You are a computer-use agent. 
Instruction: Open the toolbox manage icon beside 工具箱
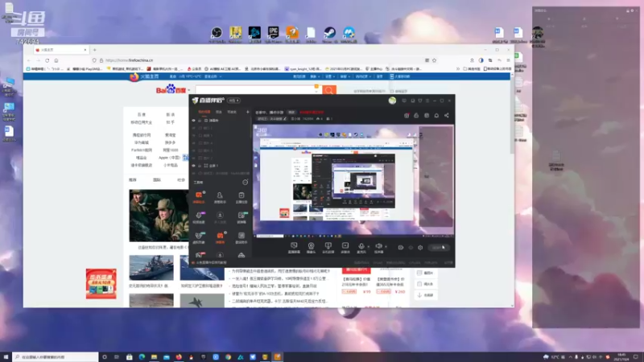point(246,183)
